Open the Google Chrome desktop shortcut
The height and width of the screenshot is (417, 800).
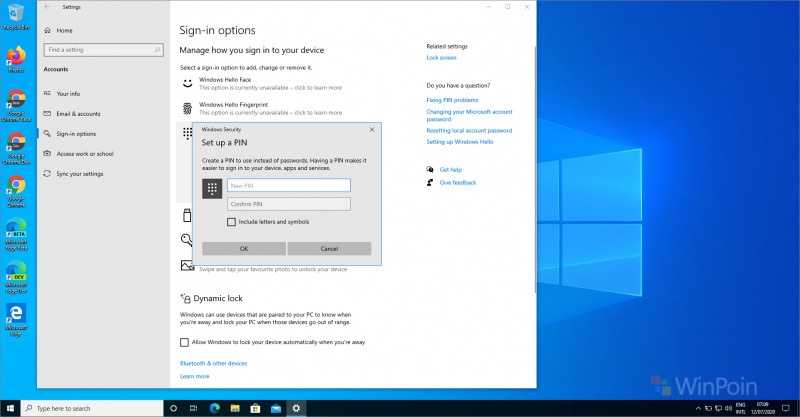[16, 191]
